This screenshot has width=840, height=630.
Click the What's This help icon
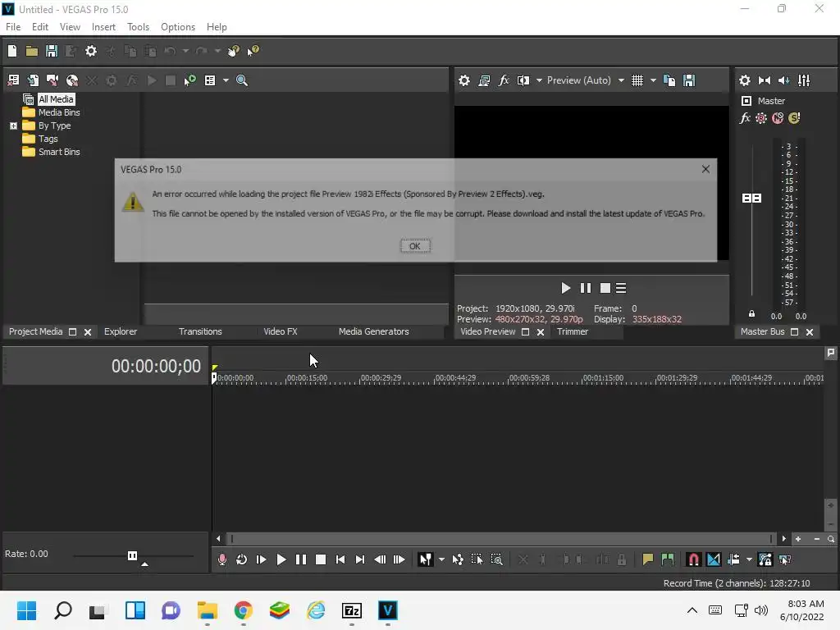point(253,51)
